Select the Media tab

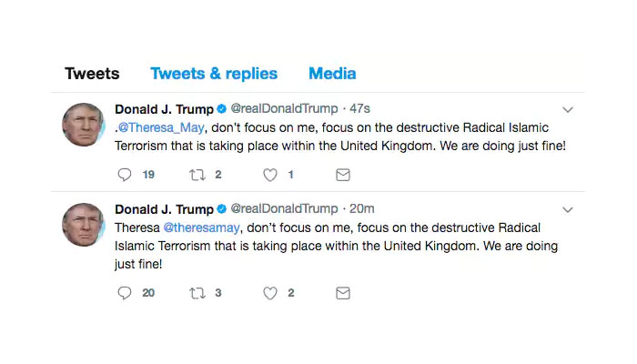tap(332, 74)
